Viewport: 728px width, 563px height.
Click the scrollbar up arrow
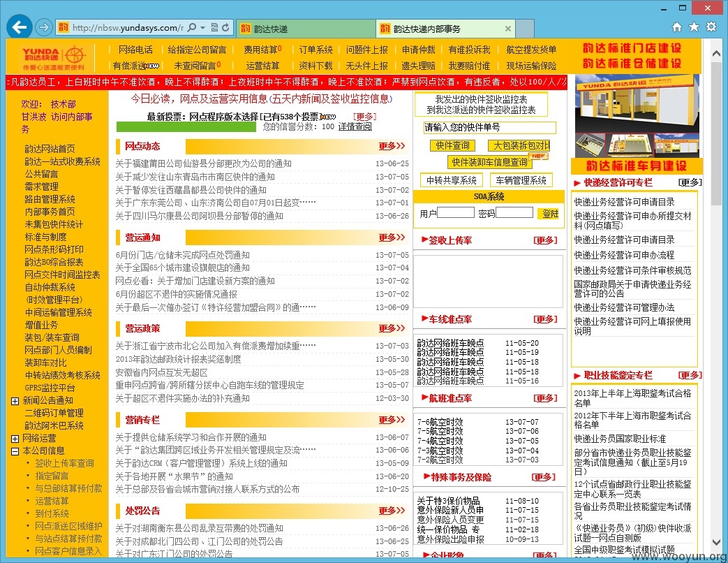tap(716, 54)
